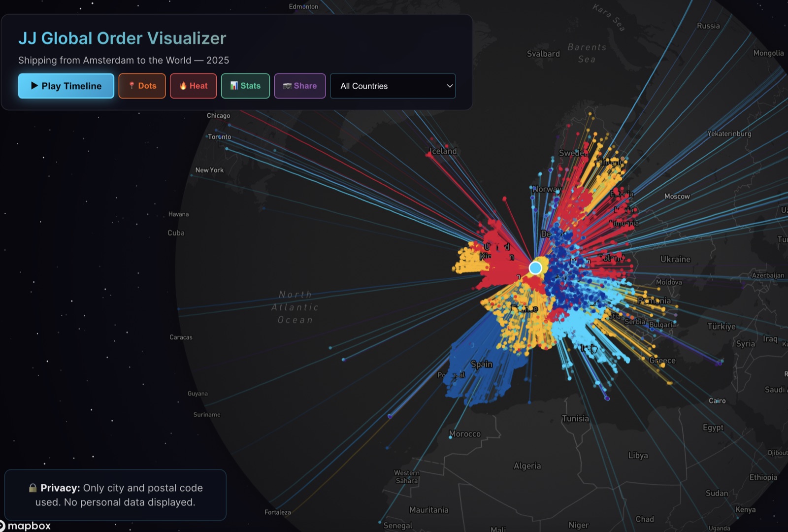The height and width of the screenshot is (532, 788).
Task: Click the Yekaterinburg city label
Action: [729, 133]
